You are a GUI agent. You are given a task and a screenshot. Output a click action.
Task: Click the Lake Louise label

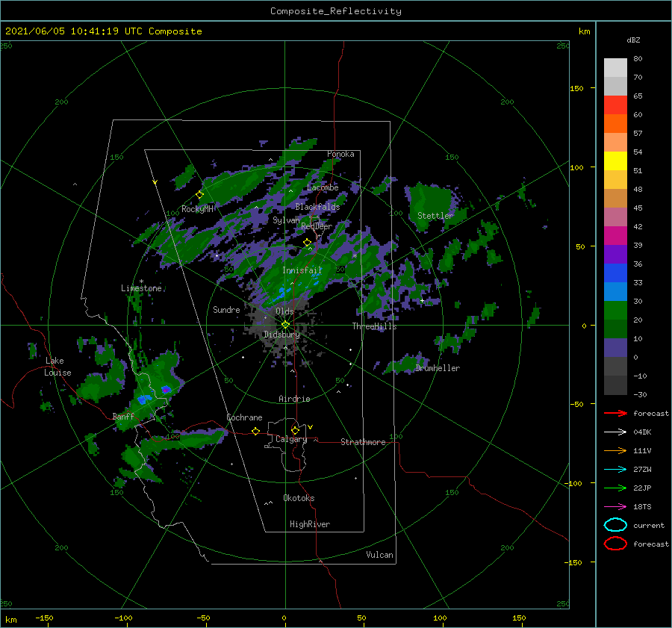57,367
